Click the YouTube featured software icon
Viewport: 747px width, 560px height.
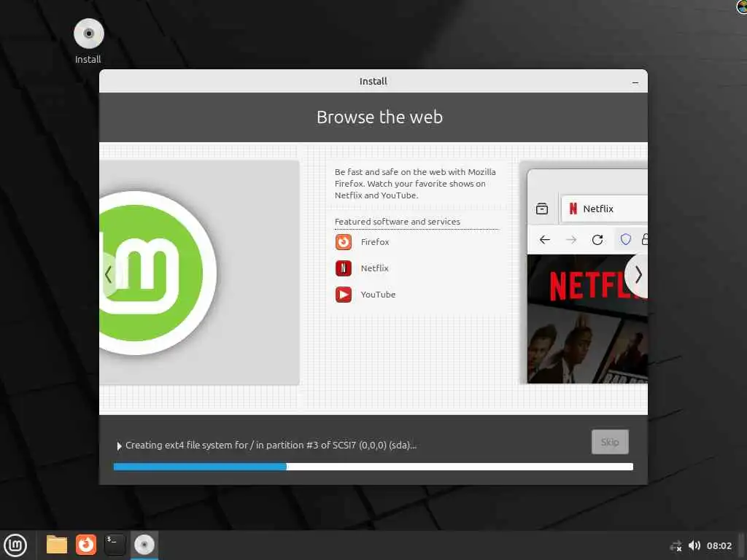point(344,295)
